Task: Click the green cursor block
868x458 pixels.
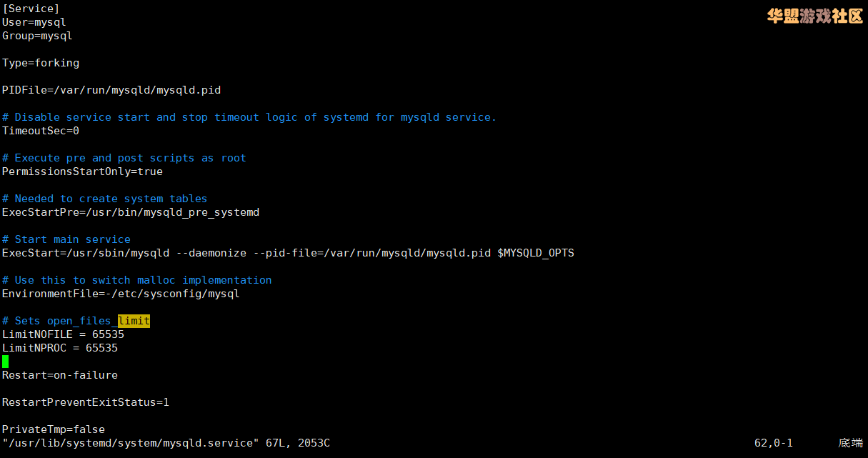Action: [x=6, y=362]
